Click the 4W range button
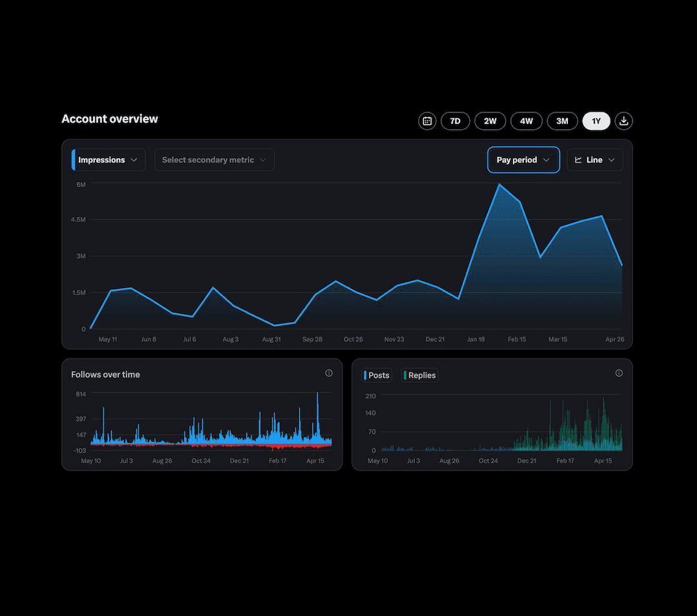The width and height of the screenshot is (697, 616). click(527, 121)
